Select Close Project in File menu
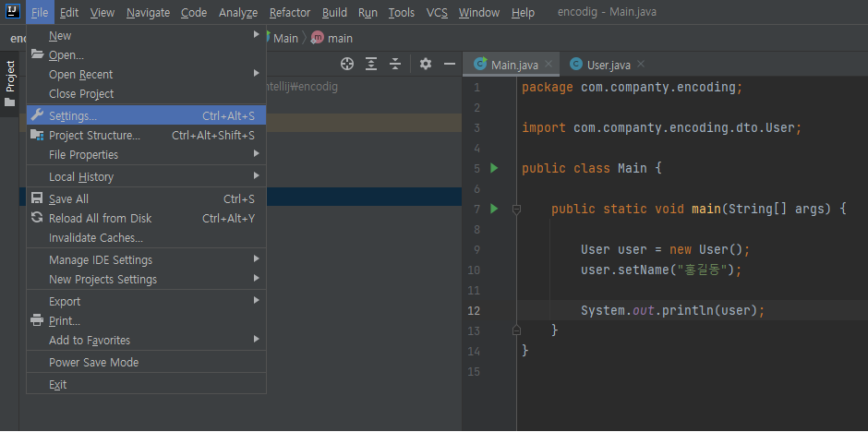Screen dimensions: 868x432 click(146, 93)
